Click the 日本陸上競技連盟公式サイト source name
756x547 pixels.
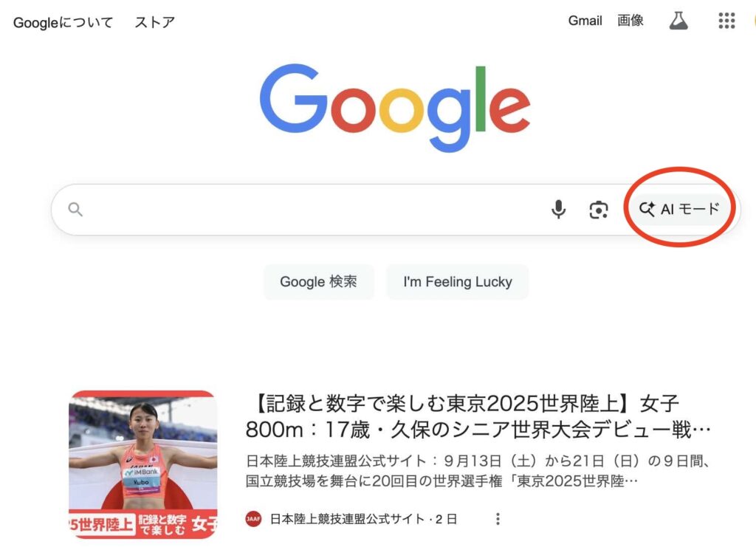pyautogui.click(x=347, y=519)
